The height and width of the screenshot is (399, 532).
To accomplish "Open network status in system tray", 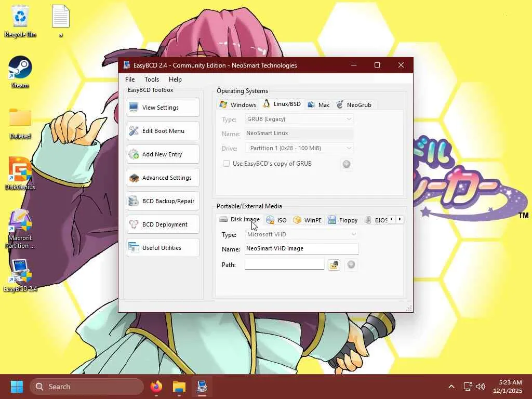I will point(468,387).
